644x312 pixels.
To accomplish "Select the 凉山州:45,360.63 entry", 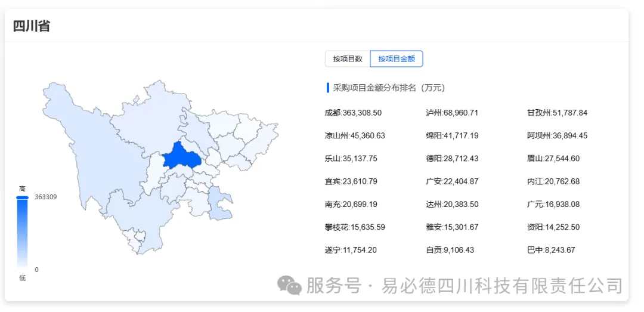I will (x=354, y=135).
